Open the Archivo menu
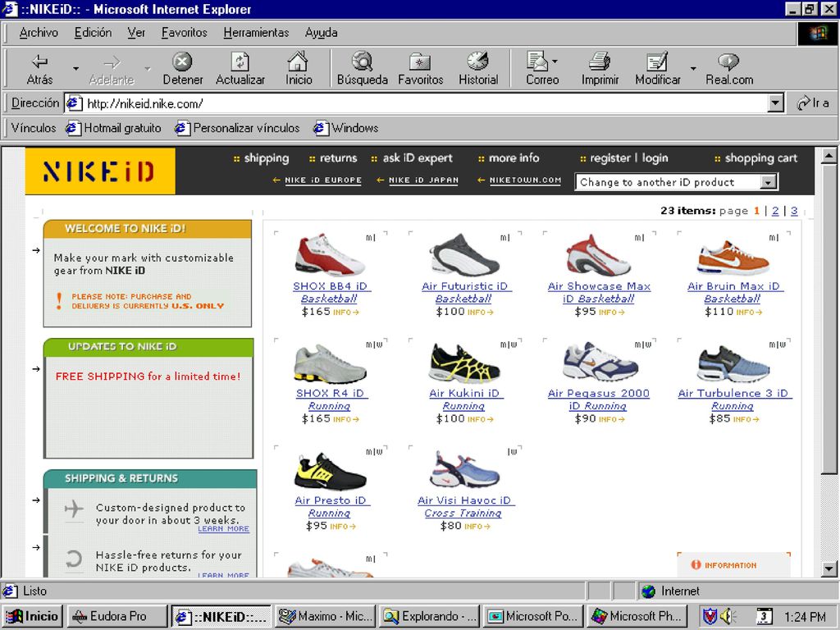 coord(39,33)
